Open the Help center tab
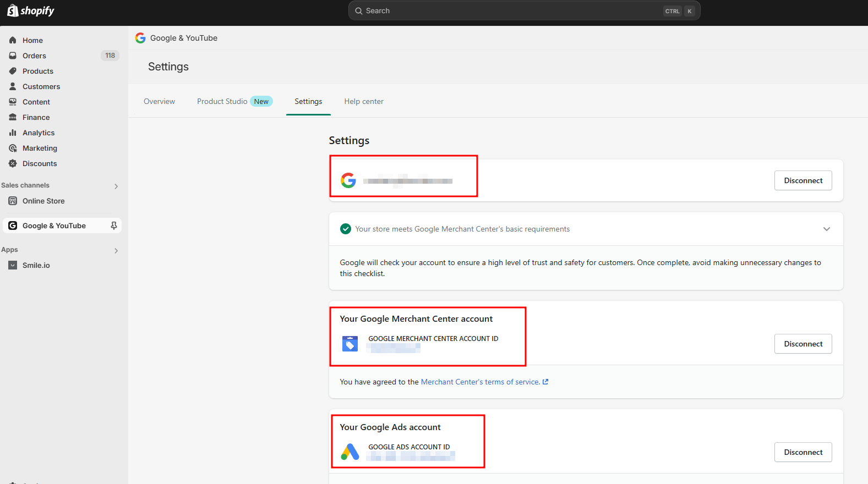 point(364,101)
